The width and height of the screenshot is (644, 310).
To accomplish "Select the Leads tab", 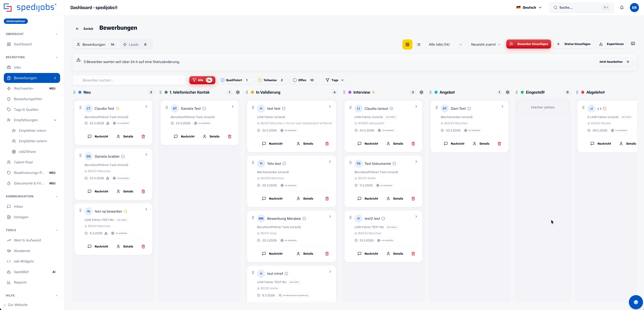I will click(x=135, y=44).
